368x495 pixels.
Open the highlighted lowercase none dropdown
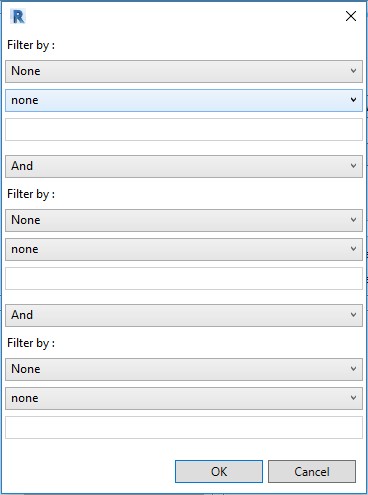coord(184,100)
